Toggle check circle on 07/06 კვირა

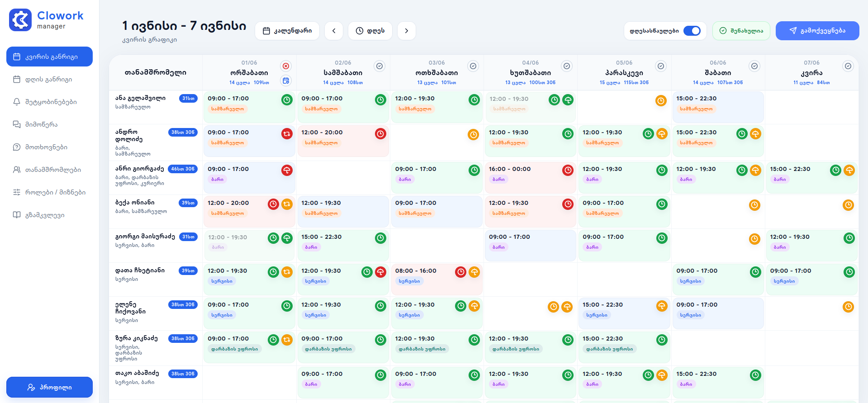848,66
